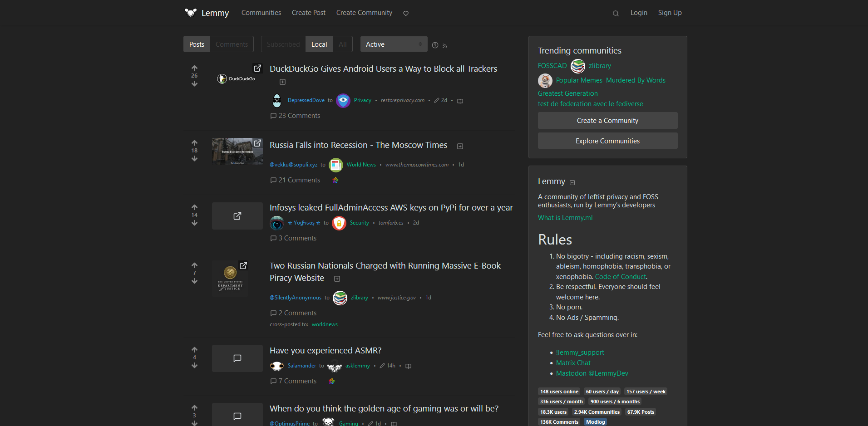The image size is (868, 426).
Task: Open the RSS feed icon
Action: click(x=445, y=45)
